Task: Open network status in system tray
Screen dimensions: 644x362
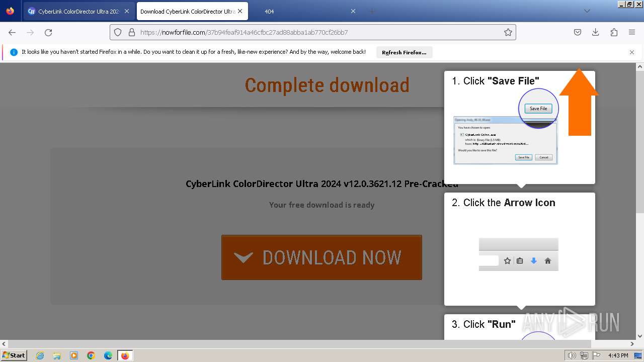Action: pyautogui.click(x=584, y=355)
